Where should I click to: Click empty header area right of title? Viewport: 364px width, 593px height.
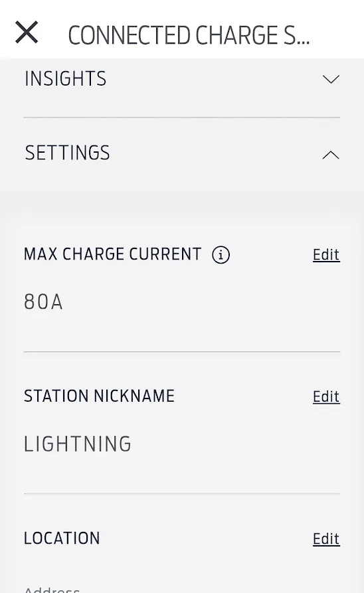click(x=337, y=34)
